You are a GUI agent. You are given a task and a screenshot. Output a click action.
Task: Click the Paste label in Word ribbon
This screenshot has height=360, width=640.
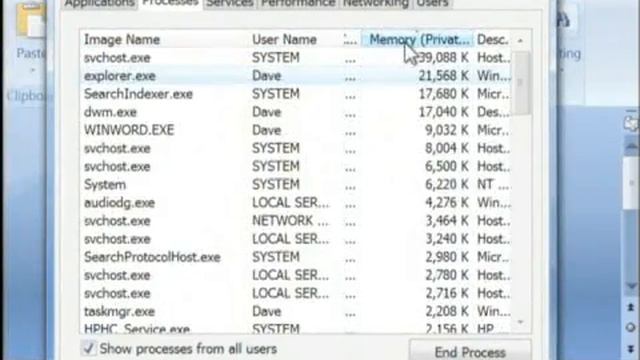(31, 53)
